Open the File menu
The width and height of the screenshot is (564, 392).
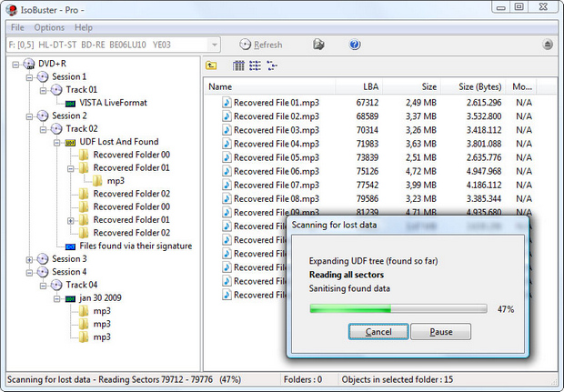click(x=17, y=27)
